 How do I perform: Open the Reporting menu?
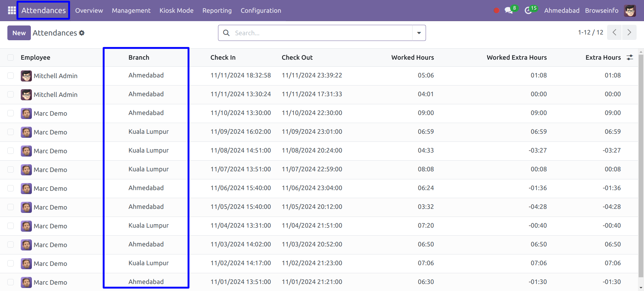217,10
